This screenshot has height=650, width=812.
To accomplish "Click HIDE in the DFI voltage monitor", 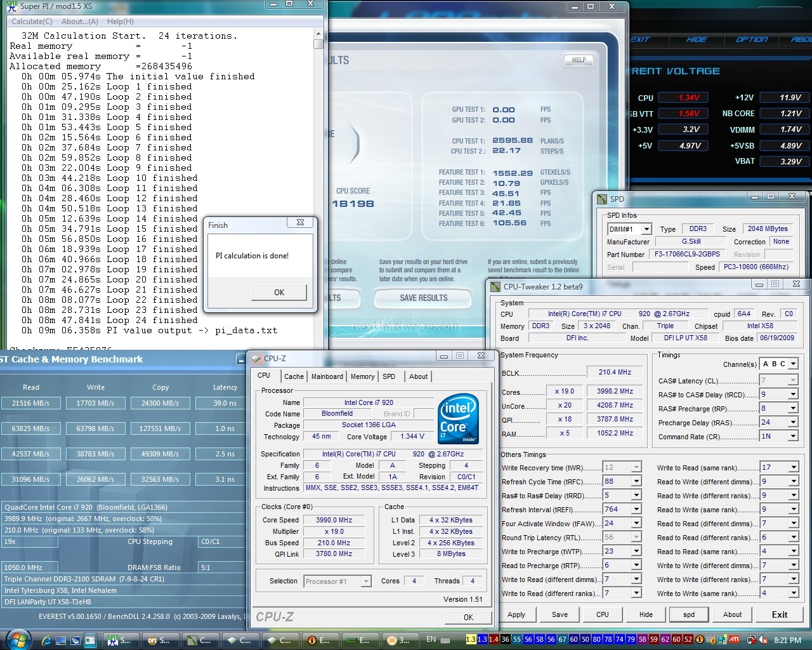I will click(x=697, y=39).
